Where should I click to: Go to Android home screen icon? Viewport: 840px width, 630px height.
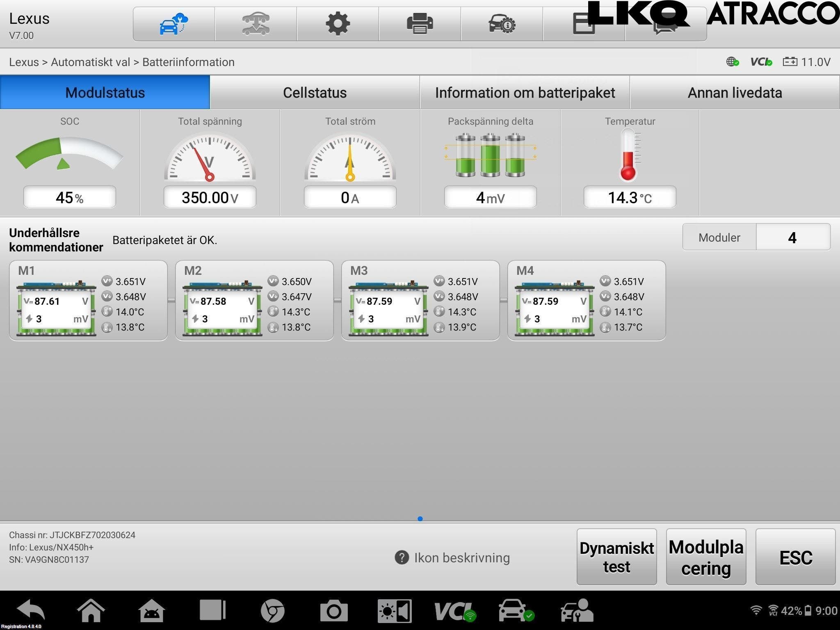(91, 611)
